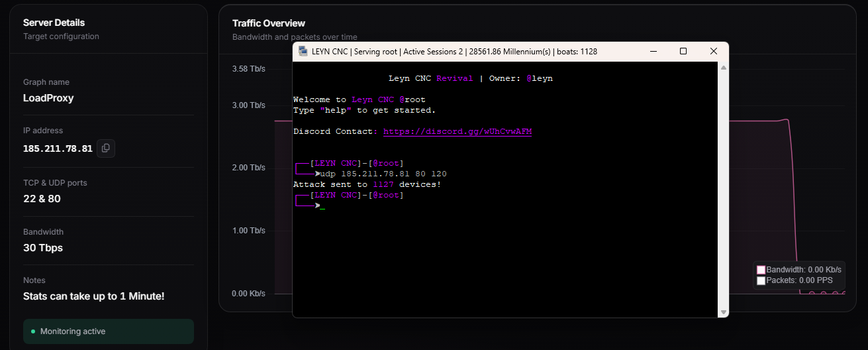Click the 'Target configuration' subtitle
Viewport: 868px width, 350px height.
pyautogui.click(x=61, y=36)
